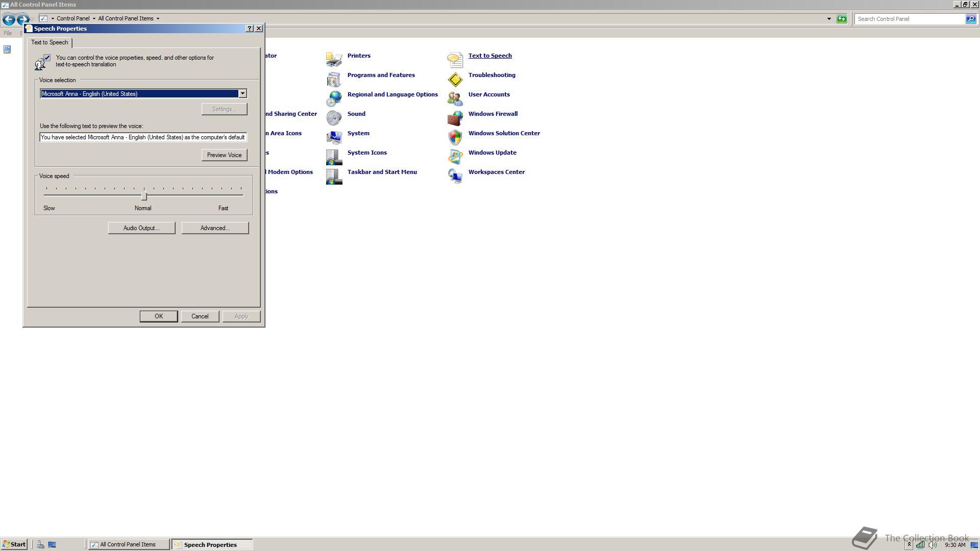
Task: Open the Taskbar and Start Menu icon
Action: point(334,176)
